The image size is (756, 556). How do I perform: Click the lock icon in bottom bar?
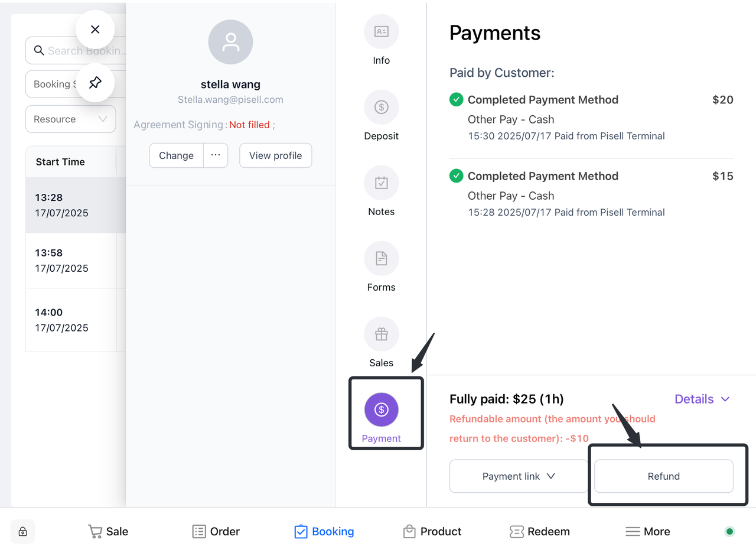pos(22,531)
